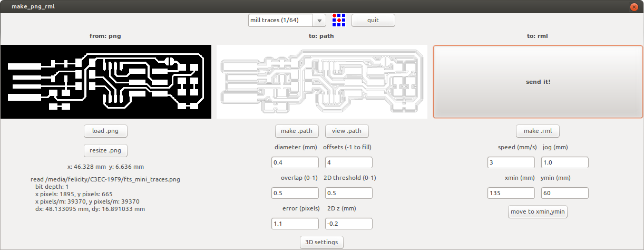Open the mill traces (1/64) dropdown

(287, 21)
